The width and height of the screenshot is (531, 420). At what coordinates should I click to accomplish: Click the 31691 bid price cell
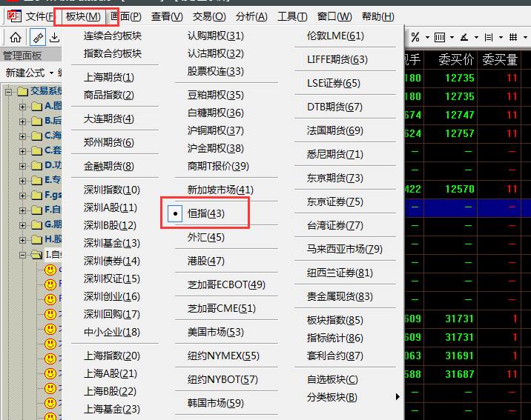[x=460, y=356]
